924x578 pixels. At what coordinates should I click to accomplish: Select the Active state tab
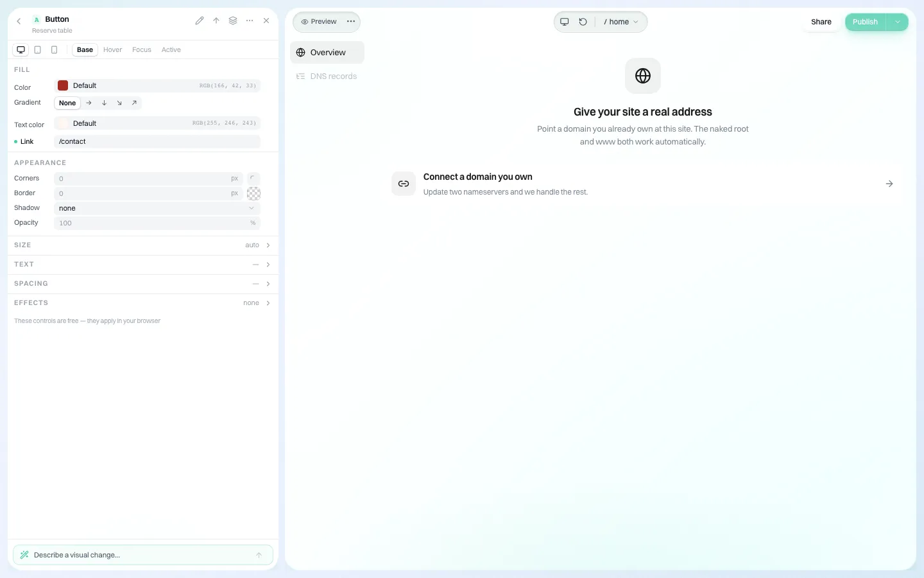click(x=171, y=49)
